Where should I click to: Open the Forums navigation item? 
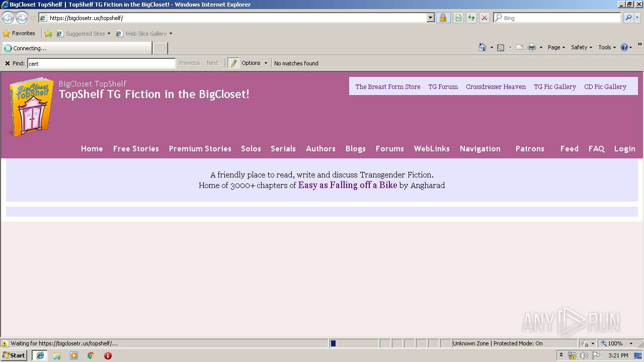[390, 149]
